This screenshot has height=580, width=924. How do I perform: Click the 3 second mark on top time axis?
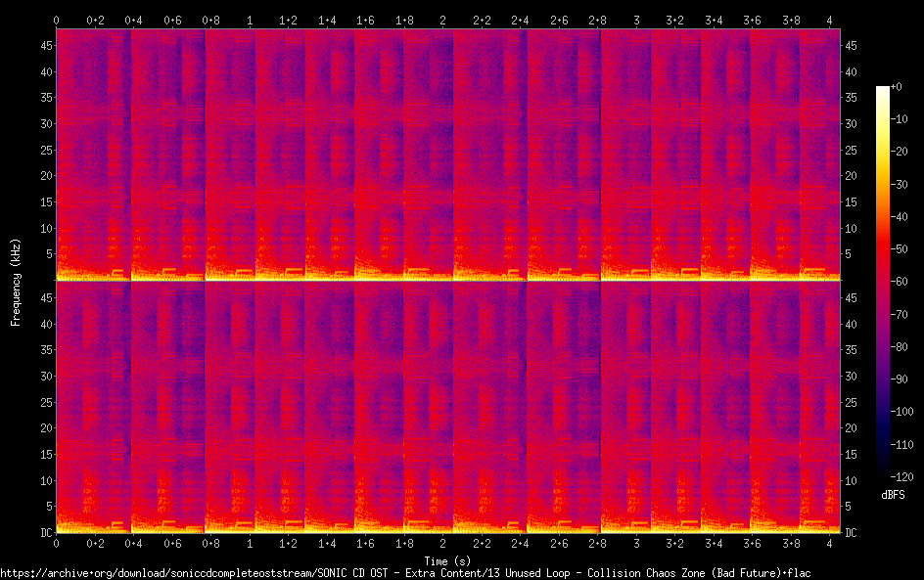click(636, 20)
